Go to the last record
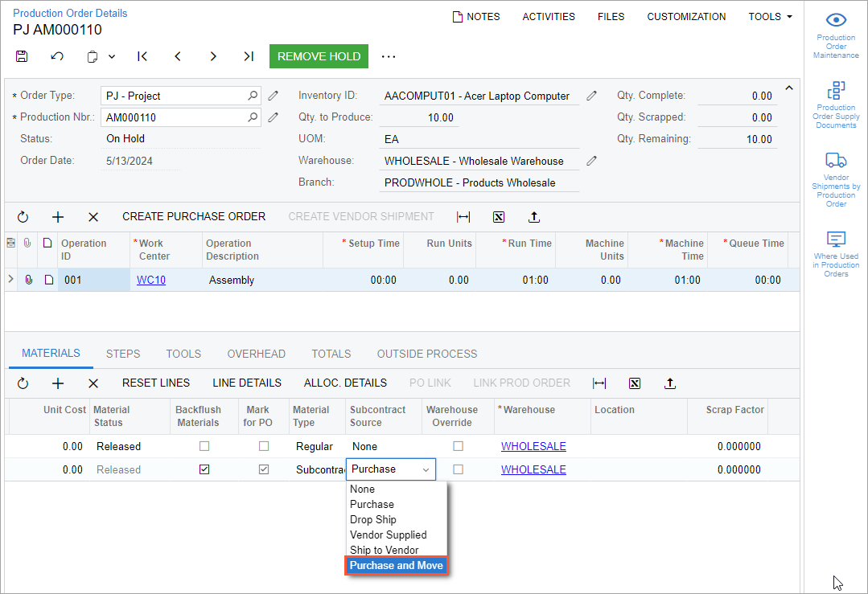This screenshot has width=868, height=594. 249,56
